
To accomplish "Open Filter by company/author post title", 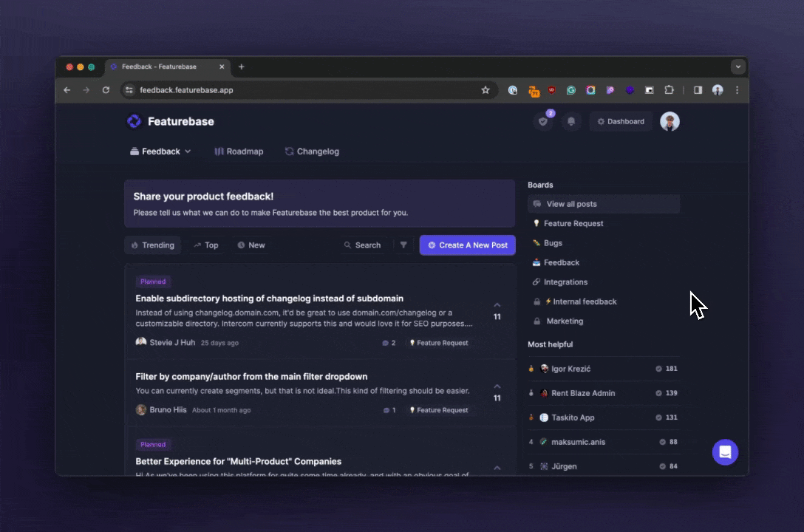I will tap(251, 376).
